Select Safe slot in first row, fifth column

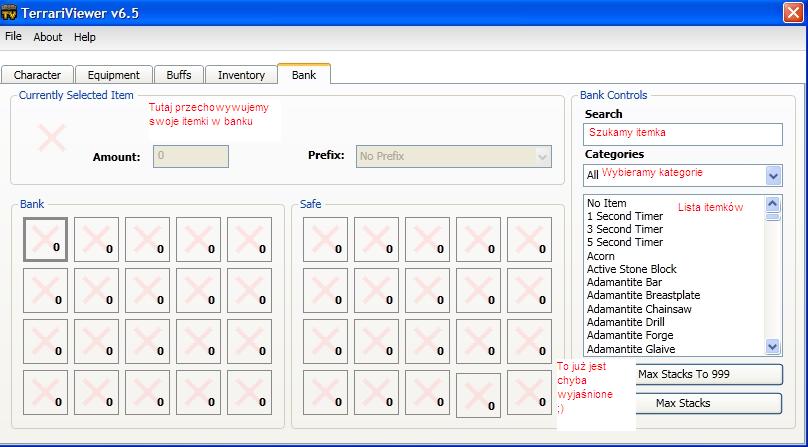click(x=529, y=239)
